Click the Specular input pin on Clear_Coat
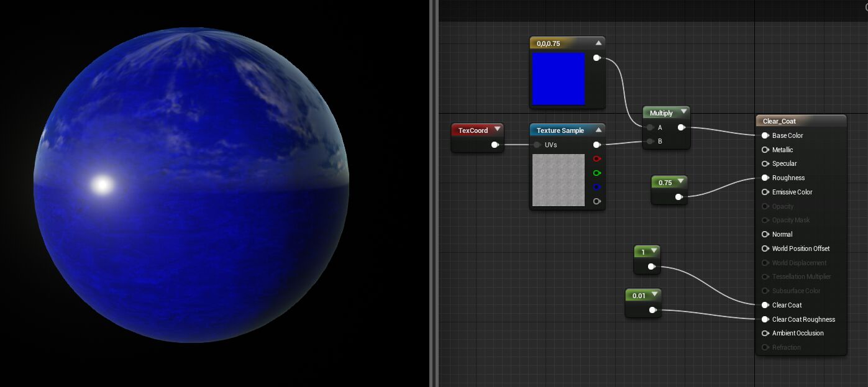This screenshot has width=868, height=387. [765, 163]
